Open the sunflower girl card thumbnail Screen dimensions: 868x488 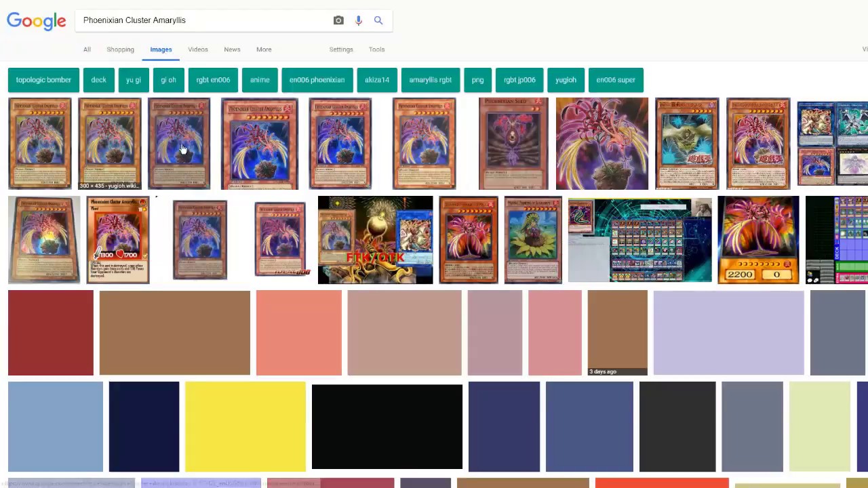point(533,240)
